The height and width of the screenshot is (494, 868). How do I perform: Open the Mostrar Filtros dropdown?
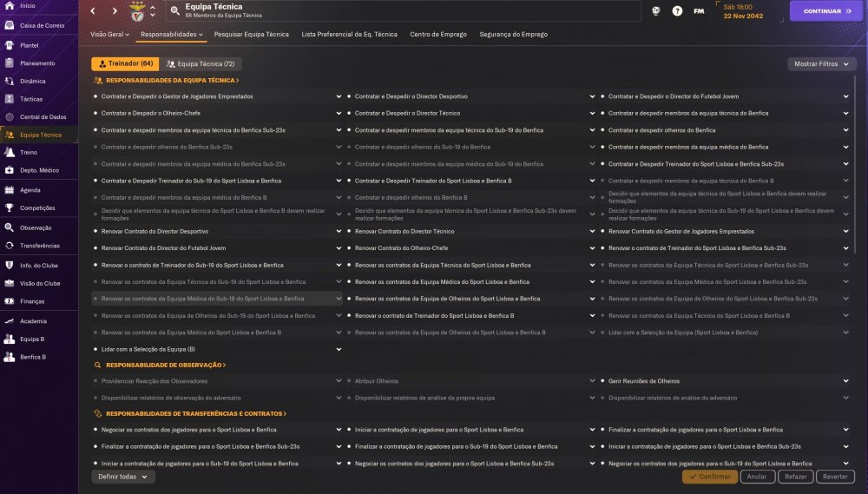coord(821,63)
